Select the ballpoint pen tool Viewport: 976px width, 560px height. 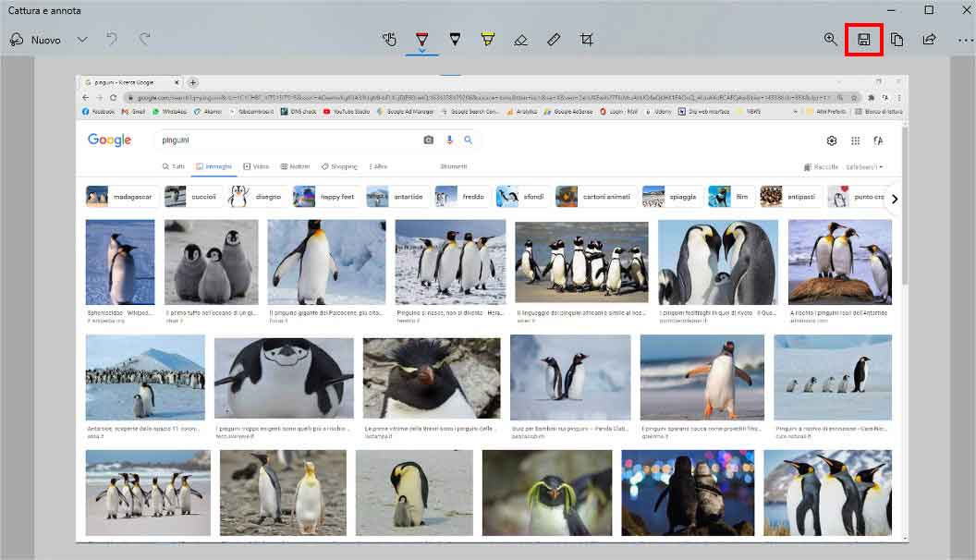(x=421, y=40)
